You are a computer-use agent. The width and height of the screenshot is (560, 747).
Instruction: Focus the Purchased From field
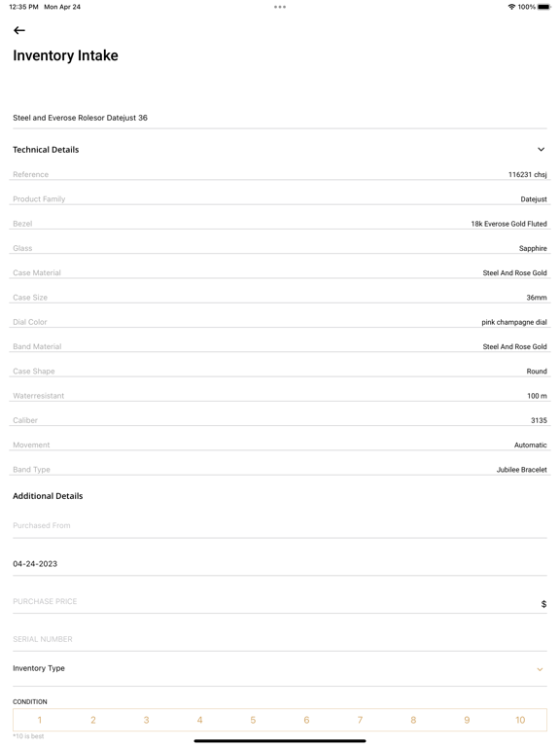[280, 526]
